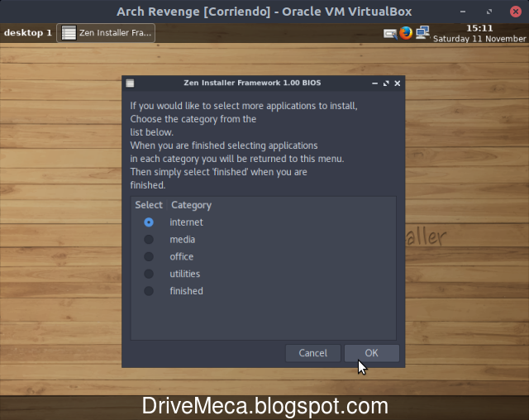Click the keyboard tray icon
Viewport: 529px width, 420px height.
390,34
